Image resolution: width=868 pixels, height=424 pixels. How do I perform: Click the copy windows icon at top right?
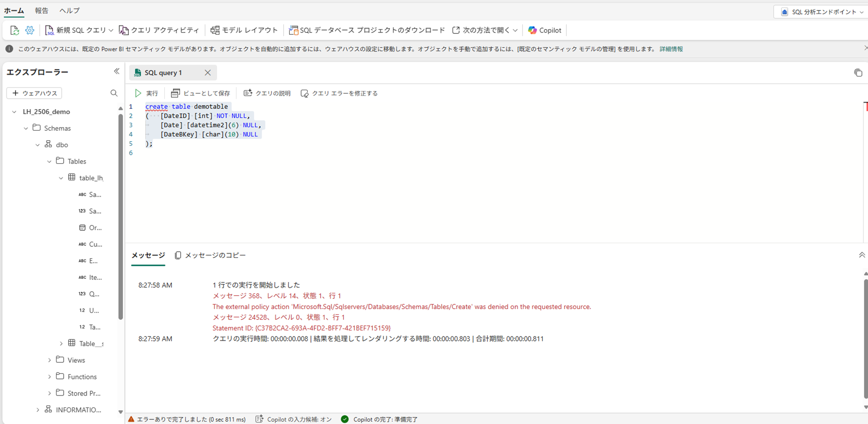coord(858,73)
